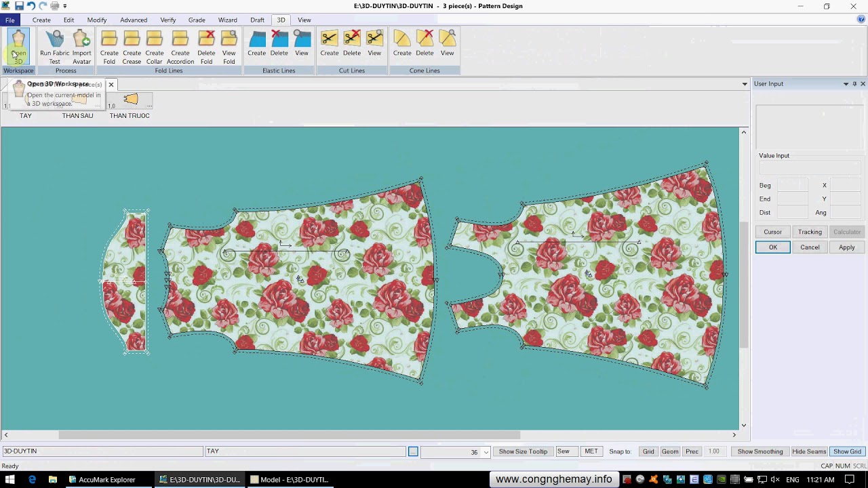The height and width of the screenshot is (488, 868).
Task: Delete an Elastic Line
Action: [x=279, y=43]
